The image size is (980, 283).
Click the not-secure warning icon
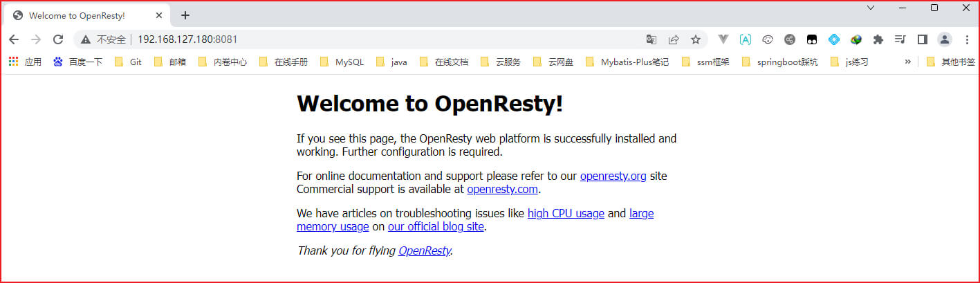click(x=86, y=39)
